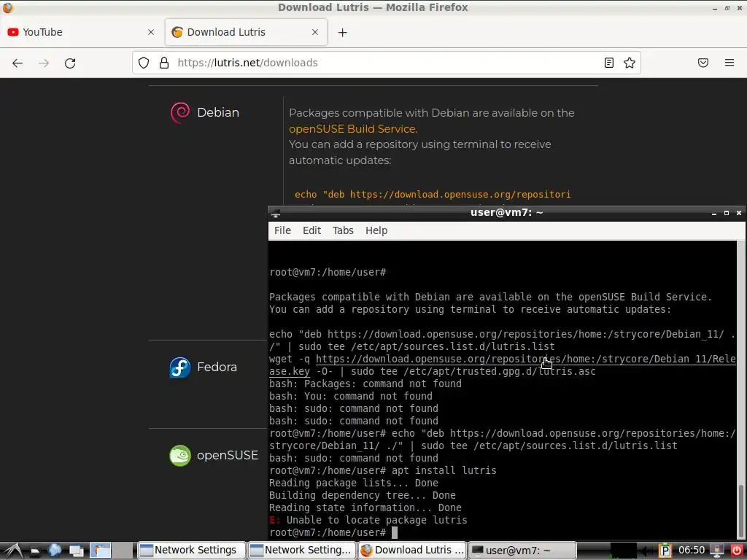Click the Release.key URL in terminal
Screen dimensions: 747x560
[525, 359]
